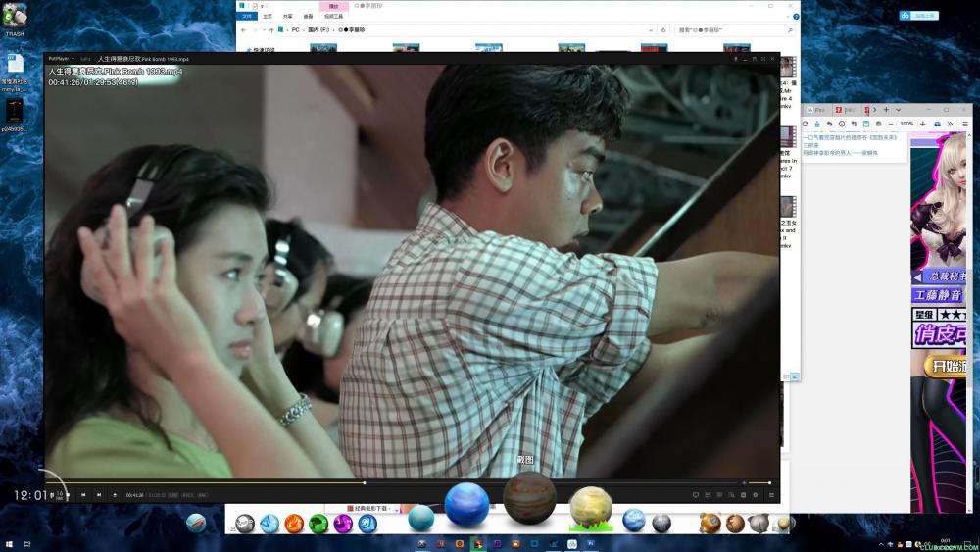
Task: Open the dark p248935 file desktop icon
Action: (x=14, y=115)
